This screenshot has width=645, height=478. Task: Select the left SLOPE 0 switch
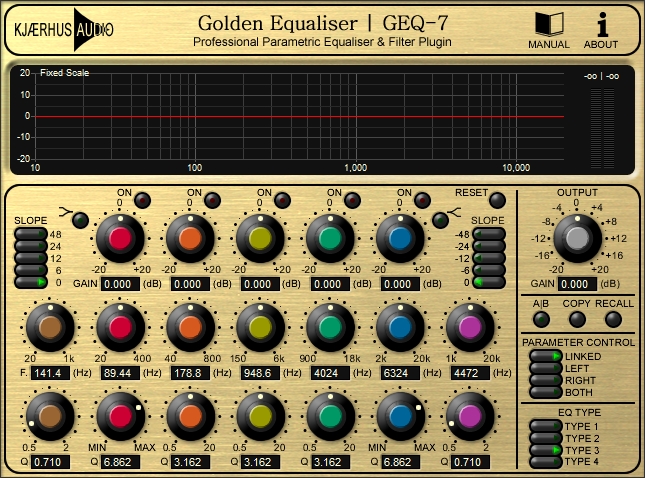(x=31, y=282)
